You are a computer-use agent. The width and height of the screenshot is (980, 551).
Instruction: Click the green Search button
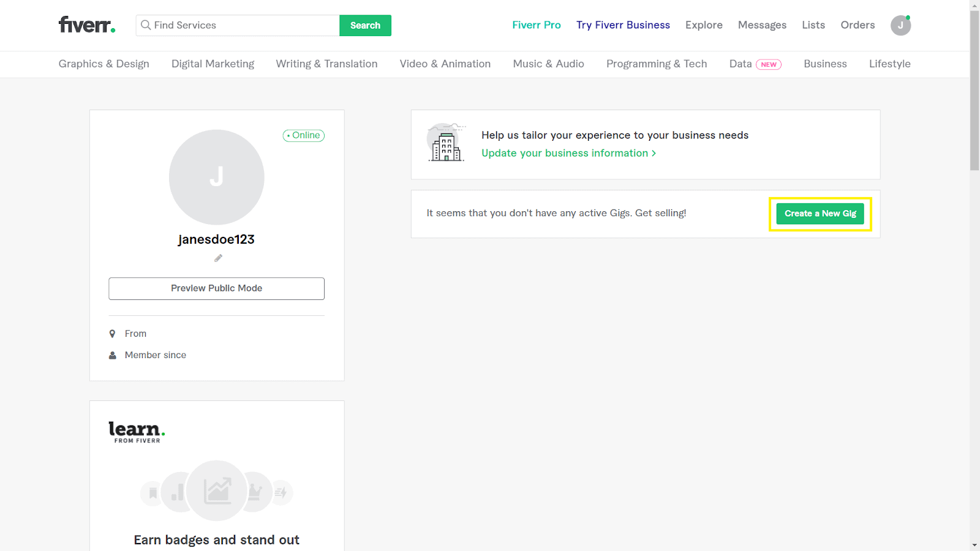(x=365, y=25)
